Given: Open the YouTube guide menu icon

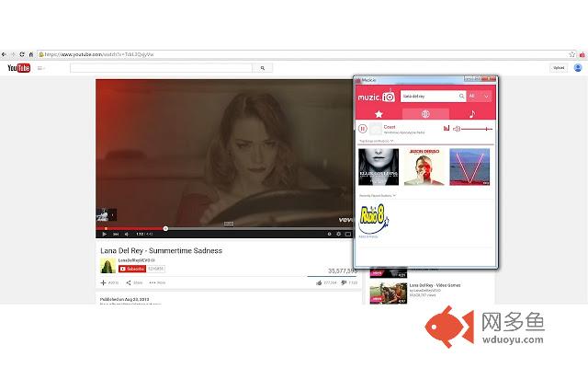Looking at the screenshot, I should (40, 68).
